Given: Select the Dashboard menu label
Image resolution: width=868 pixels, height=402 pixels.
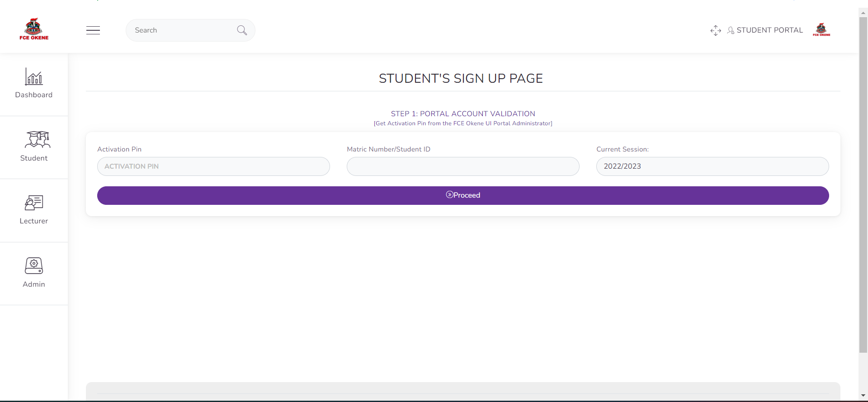Looking at the screenshot, I should [34, 95].
